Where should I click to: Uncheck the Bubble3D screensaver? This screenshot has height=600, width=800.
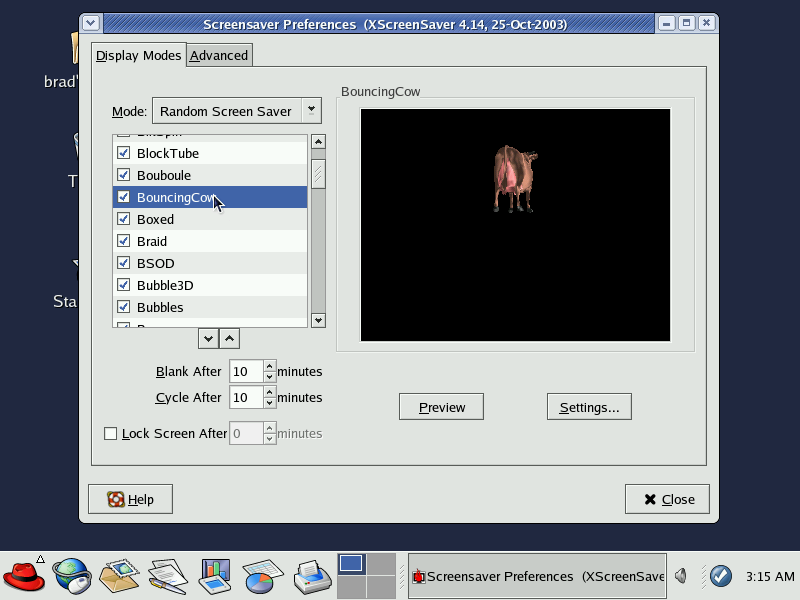point(123,284)
